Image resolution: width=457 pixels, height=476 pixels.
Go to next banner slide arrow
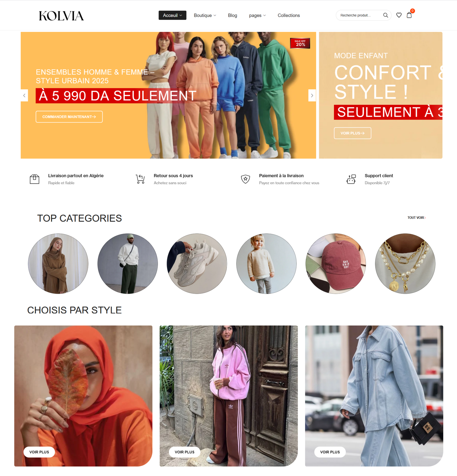(x=312, y=95)
